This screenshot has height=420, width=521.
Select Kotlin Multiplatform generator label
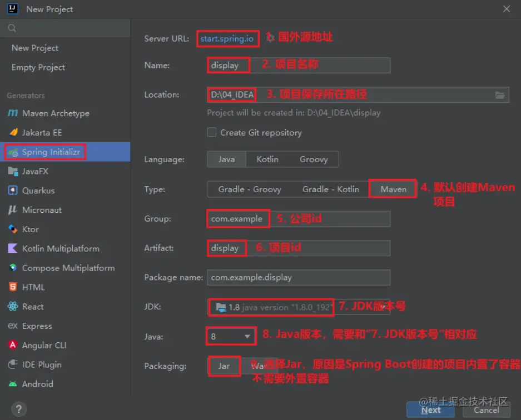point(61,248)
